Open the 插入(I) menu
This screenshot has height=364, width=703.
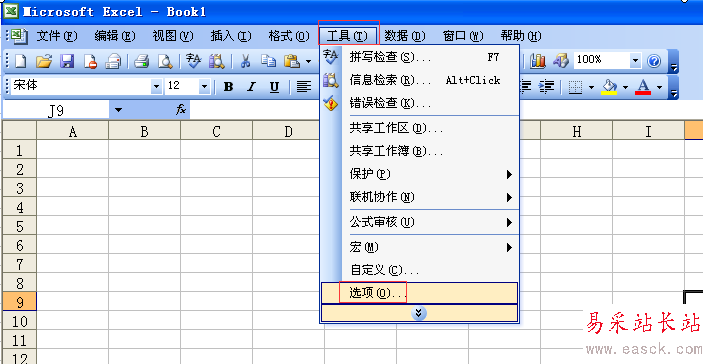click(231, 36)
